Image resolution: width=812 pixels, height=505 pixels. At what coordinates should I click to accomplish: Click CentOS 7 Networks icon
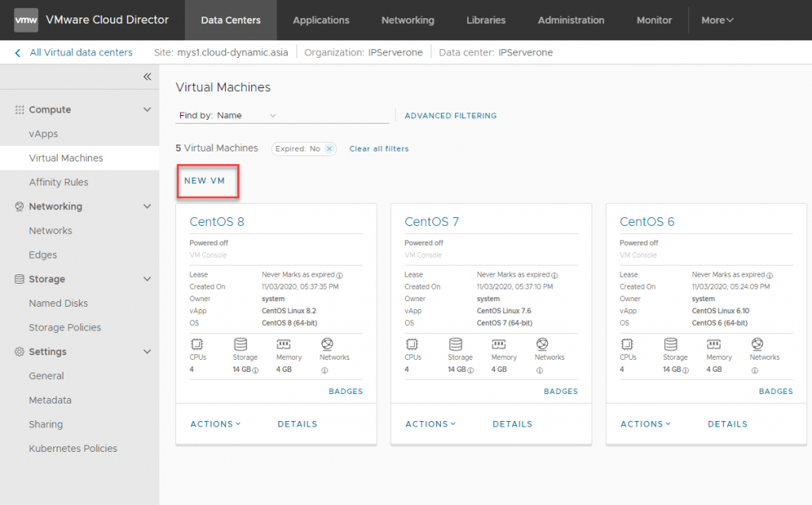click(x=542, y=344)
